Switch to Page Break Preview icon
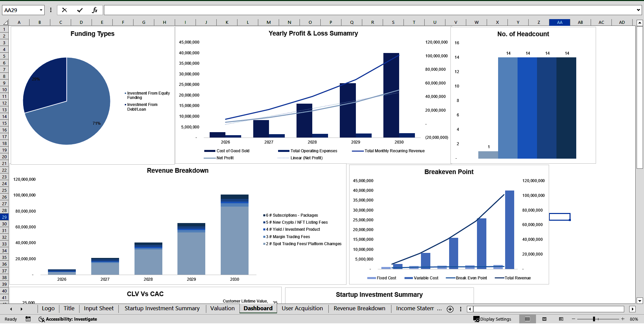 pos(561,319)
